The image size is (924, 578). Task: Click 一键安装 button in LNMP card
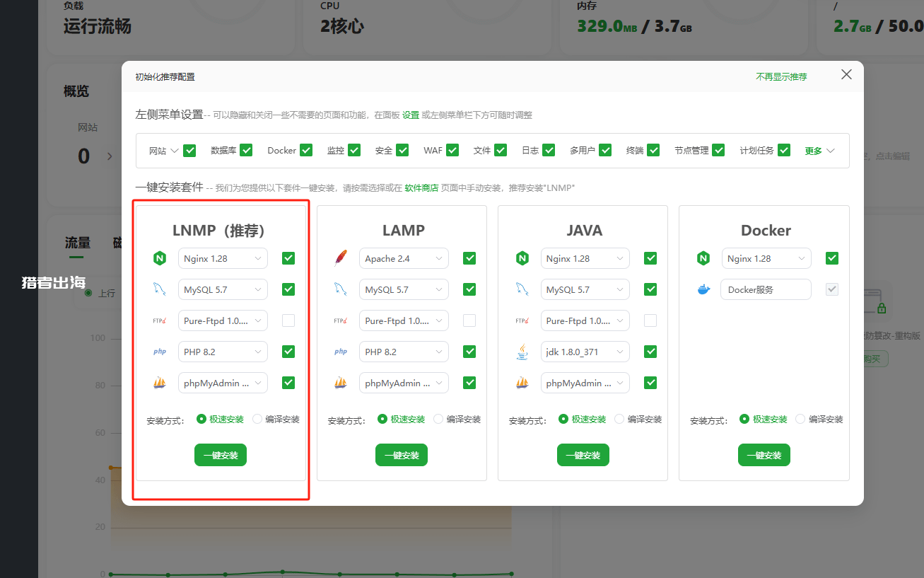(x=221, y=455)
